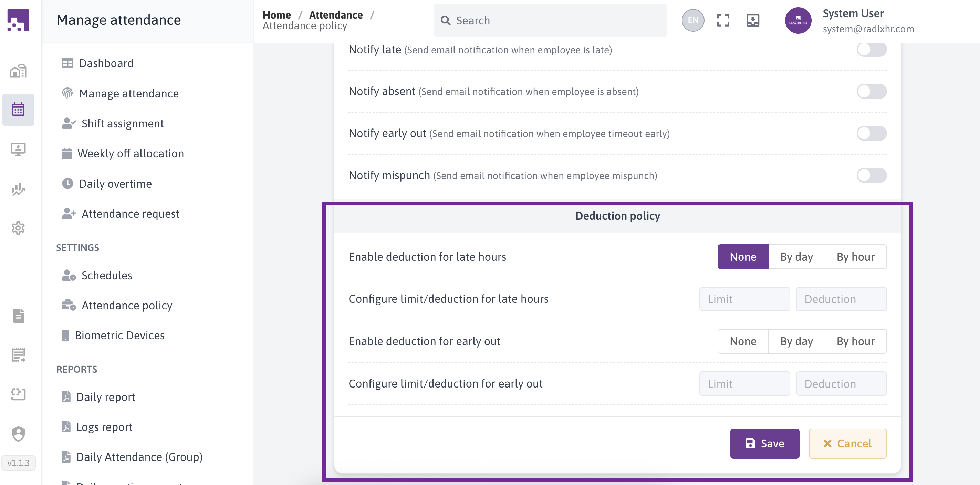This screenshot has width=980, height=485.
Task: Toggle Notify mispunch email notification
Action: (871, 175)
